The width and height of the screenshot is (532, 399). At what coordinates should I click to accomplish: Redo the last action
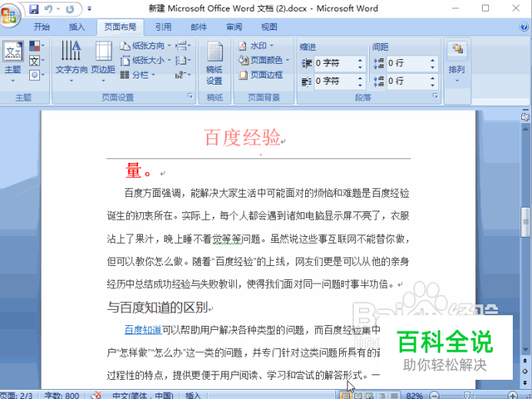coord(70,9)
